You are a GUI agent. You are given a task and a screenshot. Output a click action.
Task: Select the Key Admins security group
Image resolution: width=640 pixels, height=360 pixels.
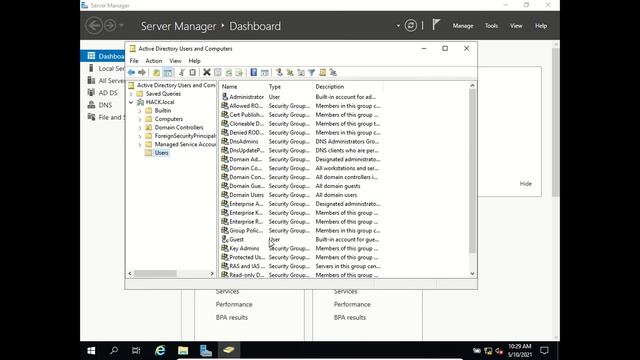[x=244, y=249]
